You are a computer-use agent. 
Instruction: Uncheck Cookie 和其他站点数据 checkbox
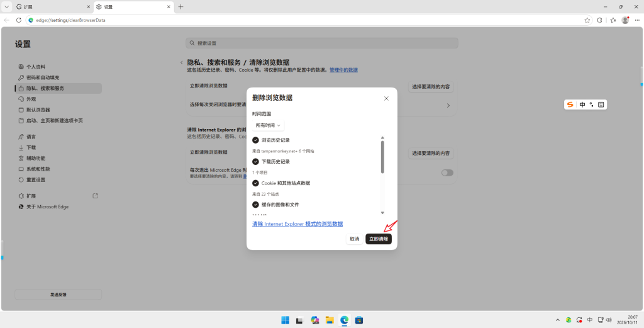pos(255,183)
